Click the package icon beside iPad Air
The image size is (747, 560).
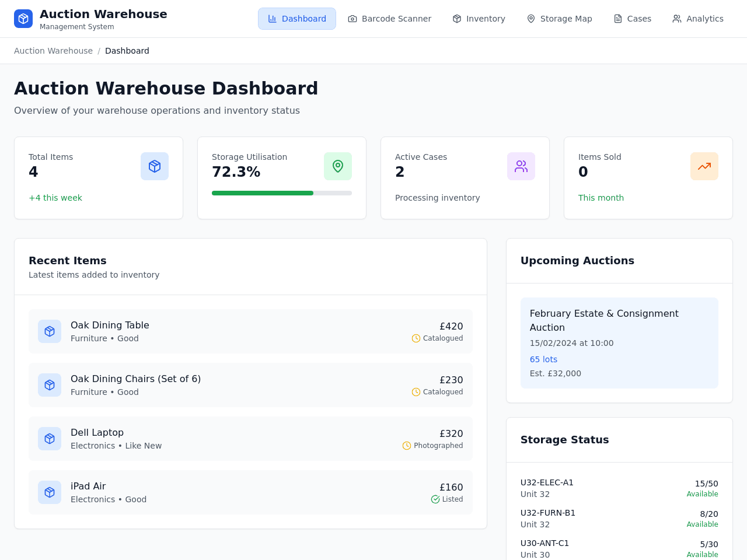(x=50, y=492)
